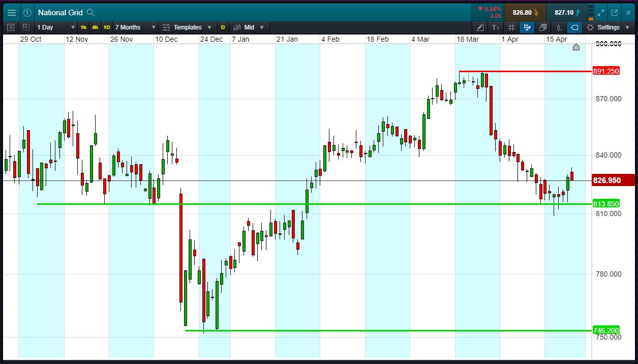Switch to the 4h interval shortcut

click(95, 27)
